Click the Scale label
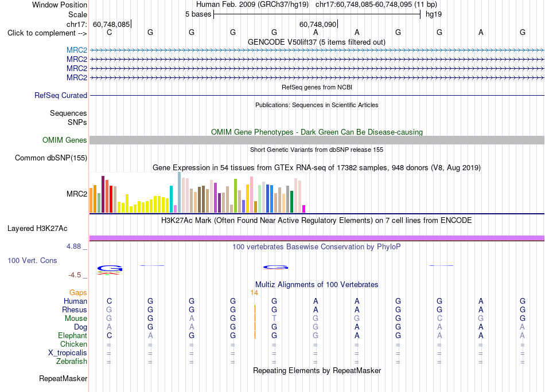 click(77, 14)
